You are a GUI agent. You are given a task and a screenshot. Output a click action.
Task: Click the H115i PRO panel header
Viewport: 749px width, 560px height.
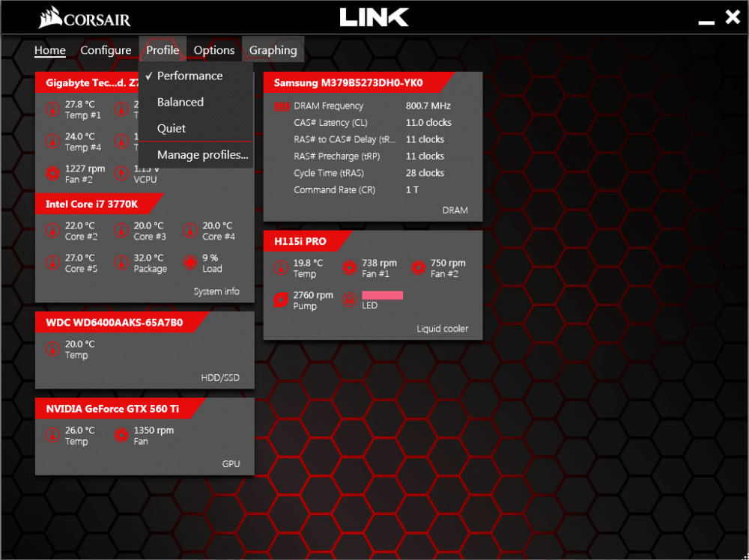308,241
